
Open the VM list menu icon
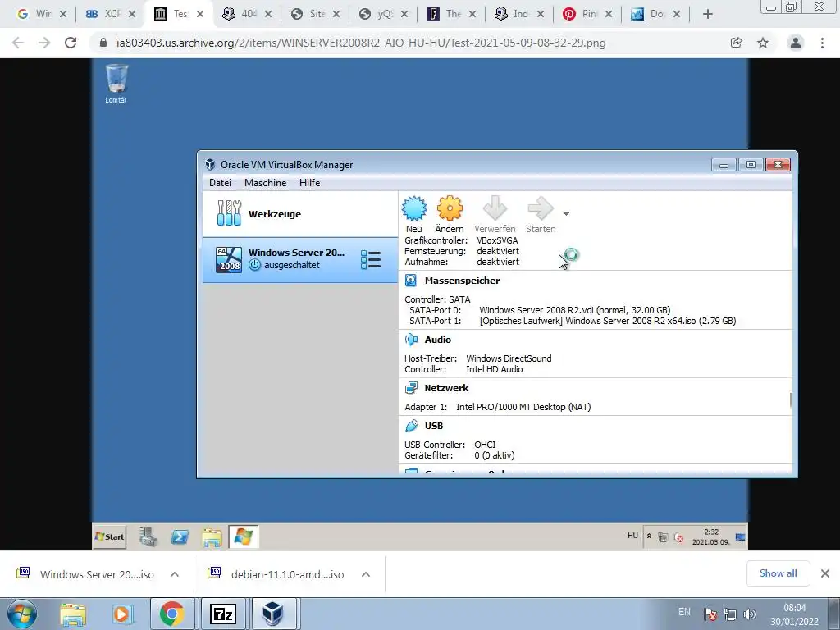370,260
